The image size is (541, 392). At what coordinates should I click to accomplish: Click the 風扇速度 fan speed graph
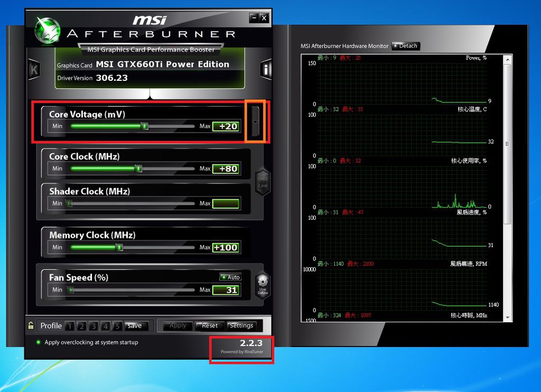(x=402, y=238)
